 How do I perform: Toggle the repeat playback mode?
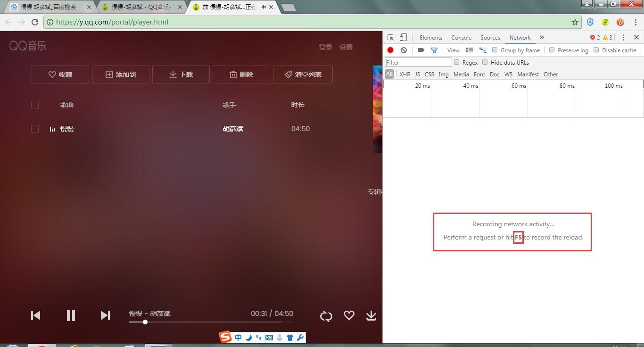pyautogui.click(x=326, y=316)
